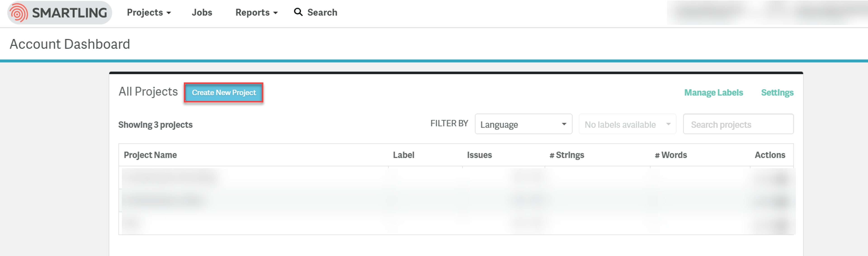The image size is (868, 256).
Task: Open the Settings link
Action: click(x=777, y=92)
